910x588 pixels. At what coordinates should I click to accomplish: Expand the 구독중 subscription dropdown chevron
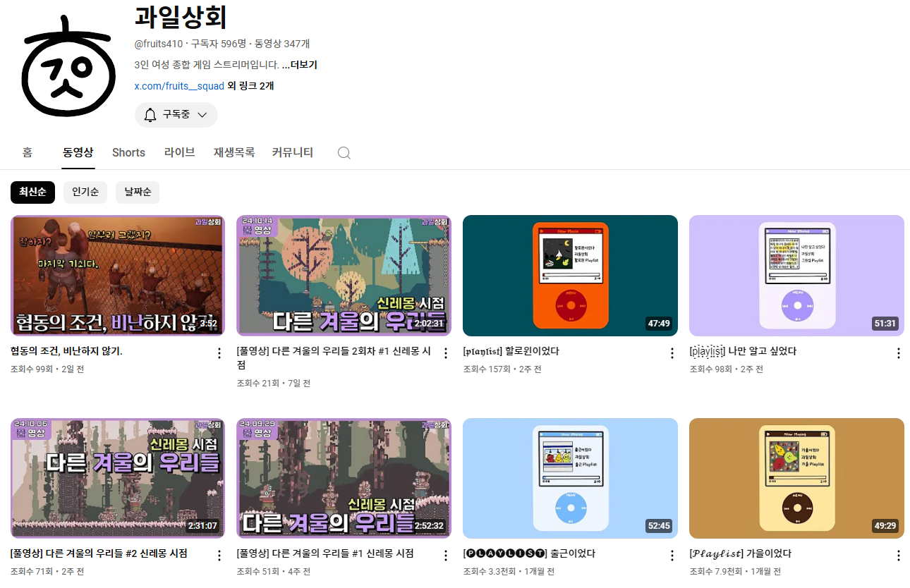pos(202,115)
